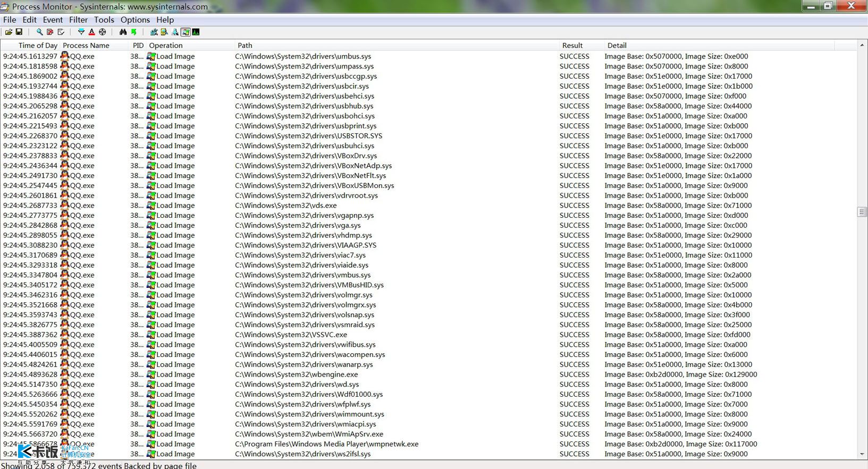Sort by the Path column header

point(396,46)
